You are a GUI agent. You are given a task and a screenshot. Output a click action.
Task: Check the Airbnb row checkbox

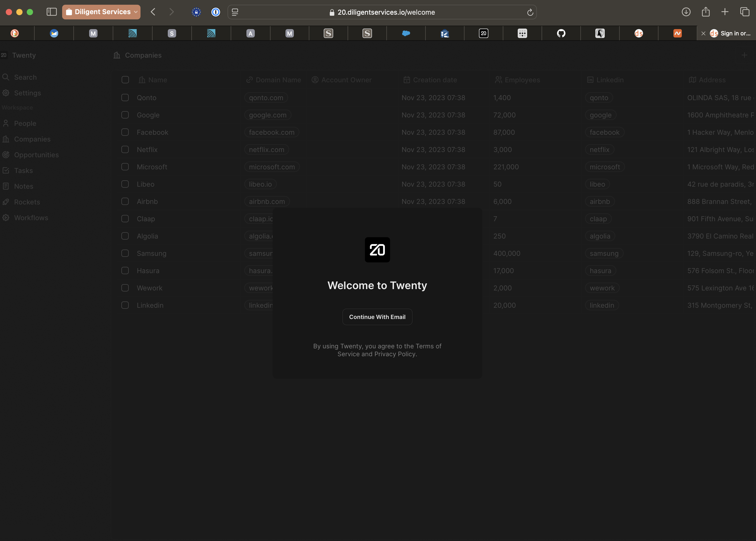pos(125,202)
